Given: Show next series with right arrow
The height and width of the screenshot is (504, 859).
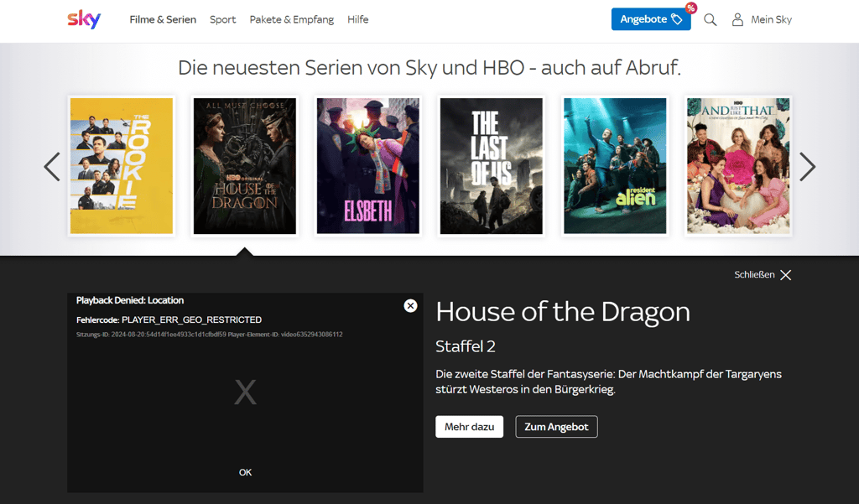Looking at the screenshot, I should [x=807, y=166].
